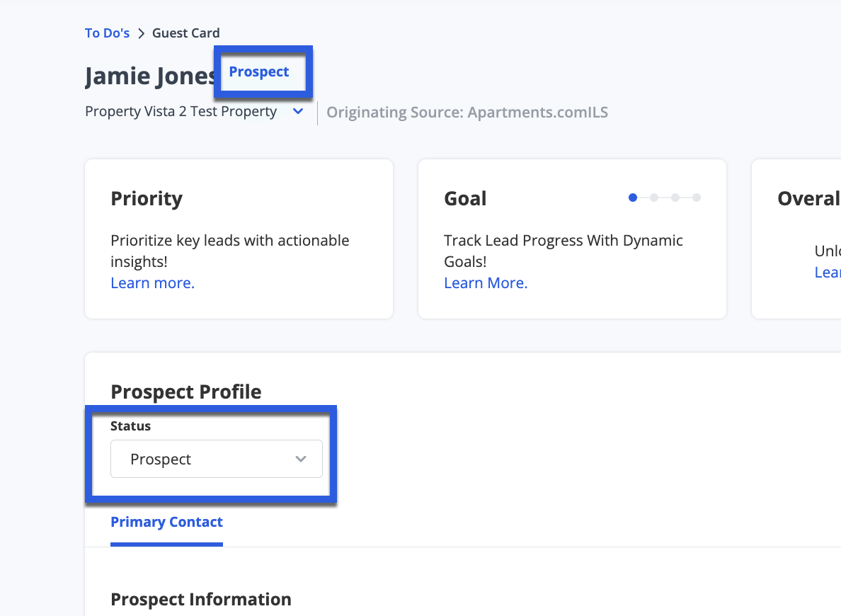Select the last Goal progress dot
The height and width of the screenshot is (616, 841).
(x=696, y=198)
